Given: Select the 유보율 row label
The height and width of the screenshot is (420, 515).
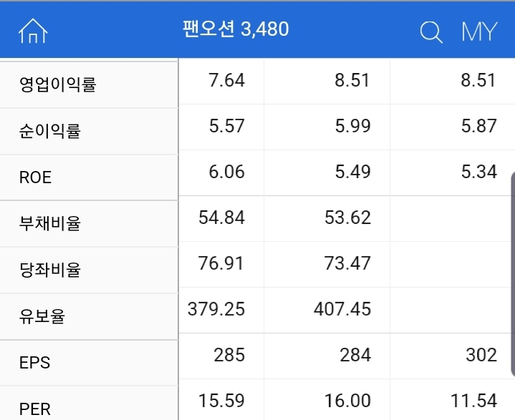Looking at the screenshot, I should click(42, 316).
